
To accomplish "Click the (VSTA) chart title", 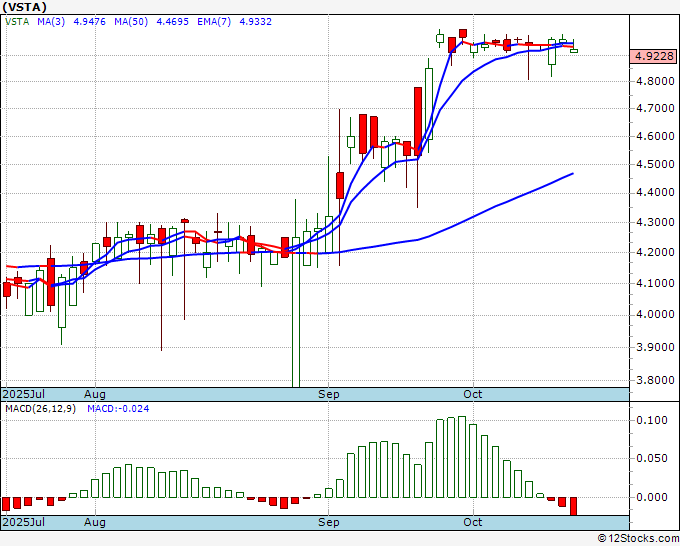I will 24,7.
